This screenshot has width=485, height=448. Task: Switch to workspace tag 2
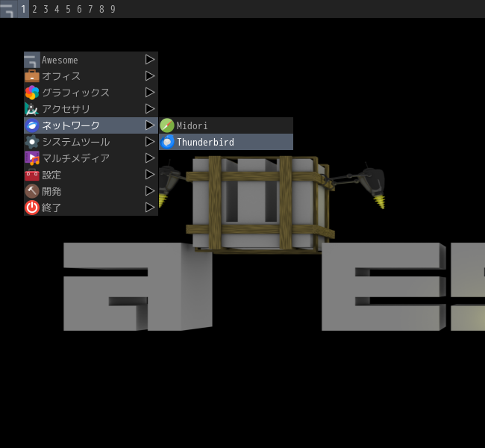coord(34,9)
